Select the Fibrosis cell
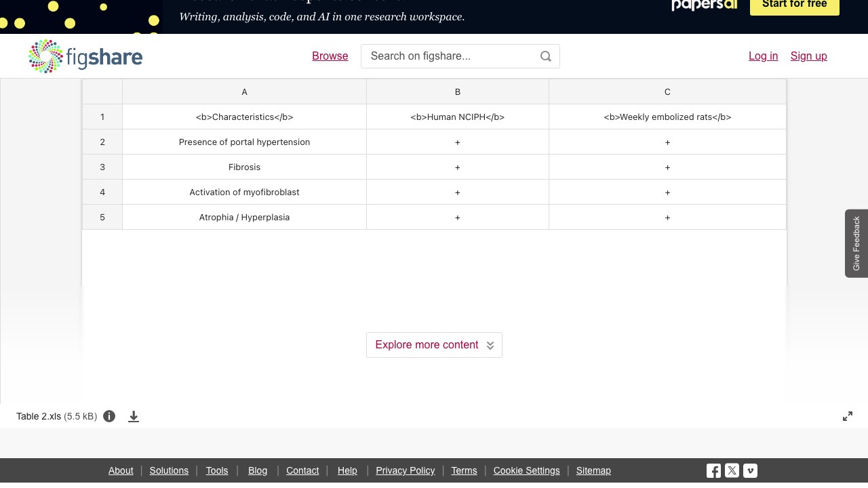 [245, 167]
